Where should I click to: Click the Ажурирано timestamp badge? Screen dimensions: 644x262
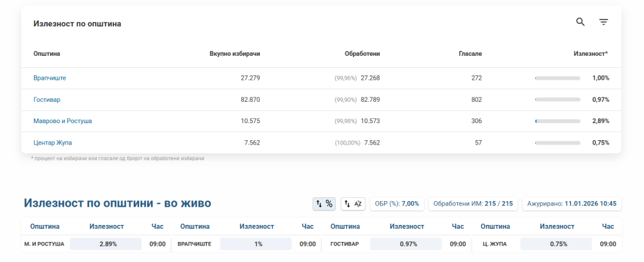pos(572,204)
